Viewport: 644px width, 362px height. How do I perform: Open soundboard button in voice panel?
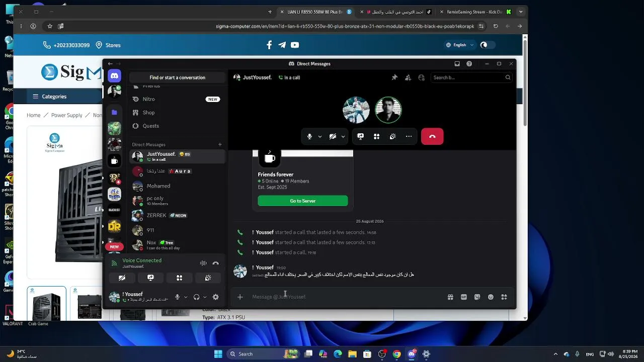[208, 278]
